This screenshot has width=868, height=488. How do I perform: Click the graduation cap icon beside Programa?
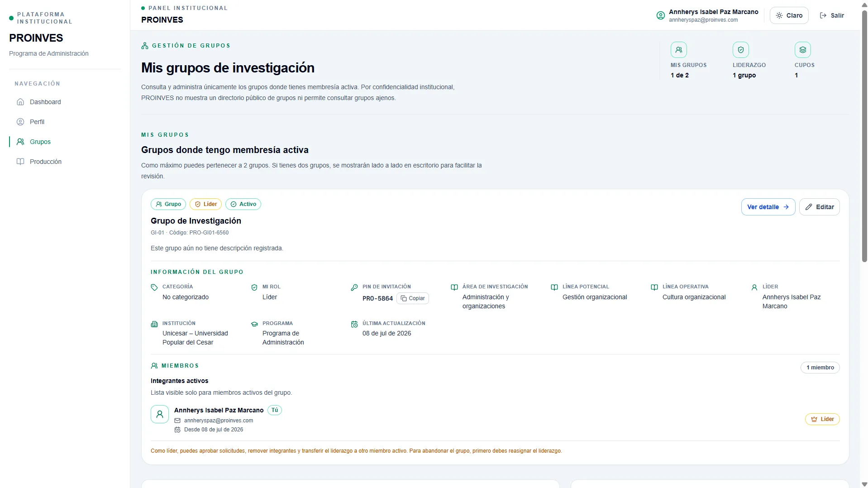click(254, 324)
